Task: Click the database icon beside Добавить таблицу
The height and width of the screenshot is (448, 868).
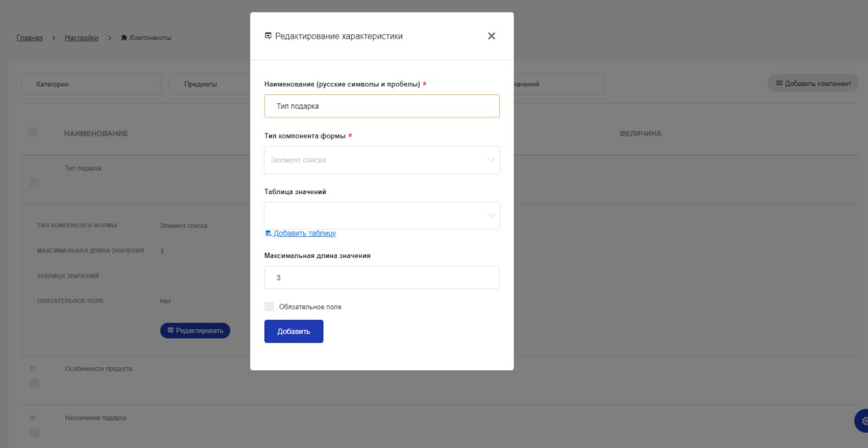Action: click(269, 234)
